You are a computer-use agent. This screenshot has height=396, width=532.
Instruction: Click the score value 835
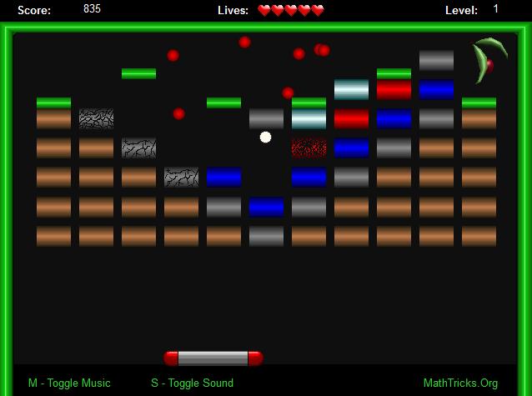pos(92,9)
